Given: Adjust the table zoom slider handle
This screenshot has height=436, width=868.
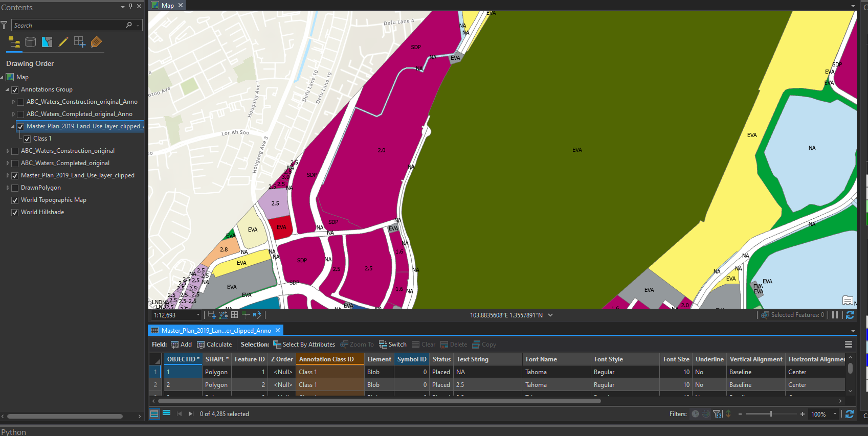Looking at the screenshot, I should tap(771, 414).
